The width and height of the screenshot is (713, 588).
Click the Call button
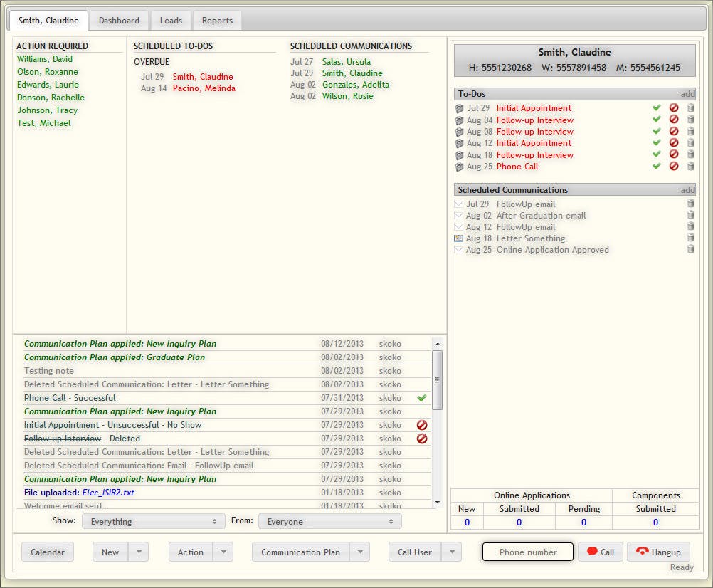click(601, 552)
